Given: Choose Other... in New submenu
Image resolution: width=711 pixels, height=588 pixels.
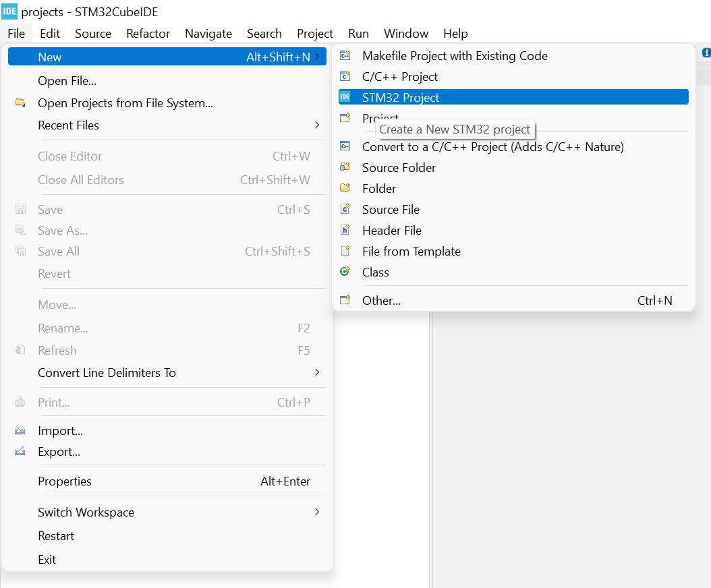Looking at the screenshot, I should coord(513,300).
